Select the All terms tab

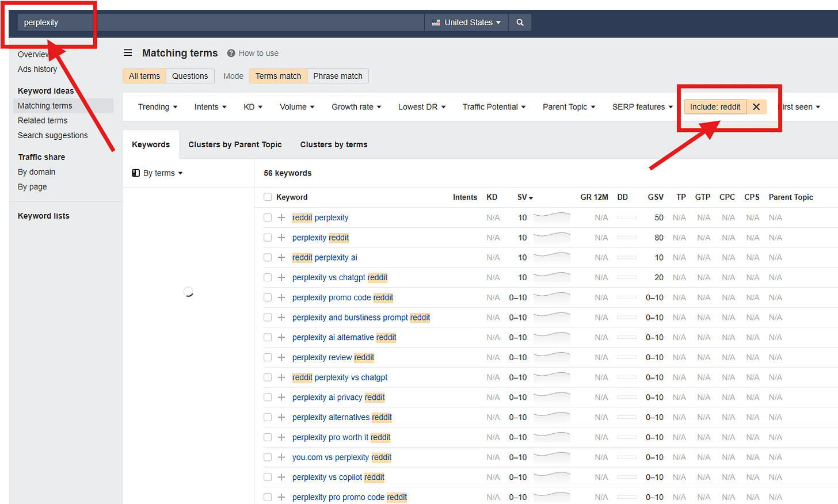pyautogui.click(x=144, y=76)
